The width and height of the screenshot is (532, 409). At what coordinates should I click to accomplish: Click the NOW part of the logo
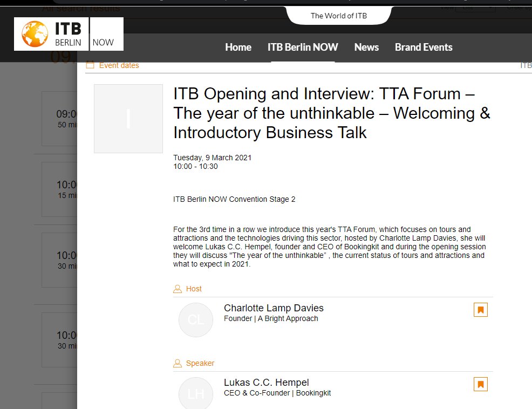point(106,34)
